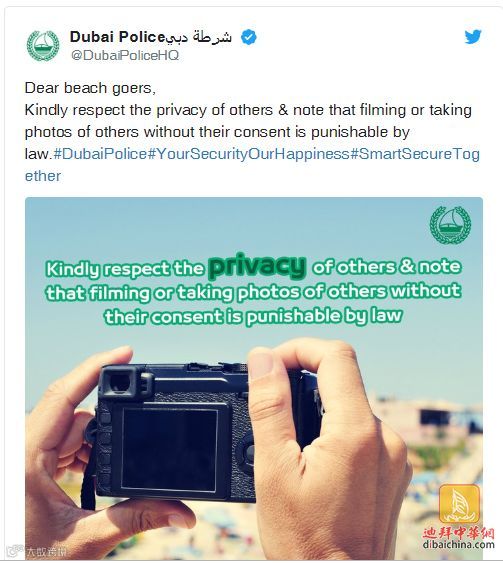Image resolution: width=503 pixels, height=563 pixels.
Task: Select the bold green 'privacy' word
Action: tap(257, 266)
